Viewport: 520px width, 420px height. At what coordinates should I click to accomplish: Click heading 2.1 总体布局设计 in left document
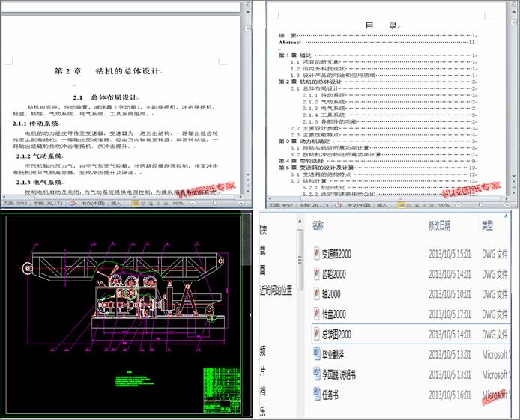[105, 97]
